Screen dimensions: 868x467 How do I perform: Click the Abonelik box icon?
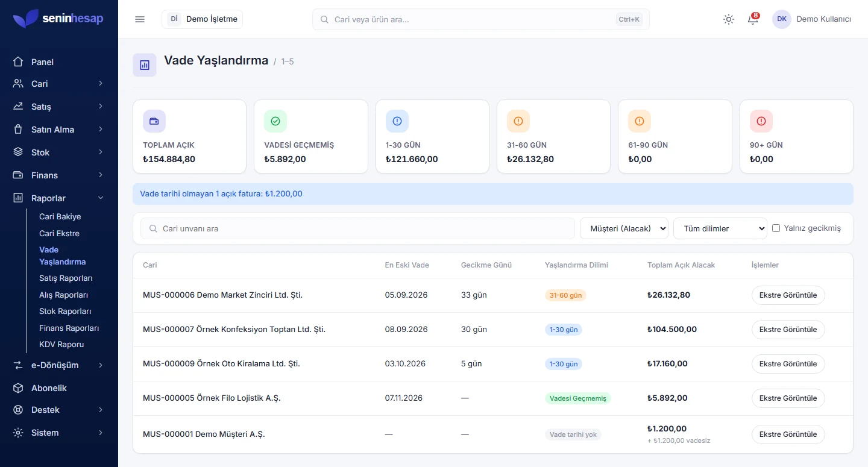(x=18, y=388)
